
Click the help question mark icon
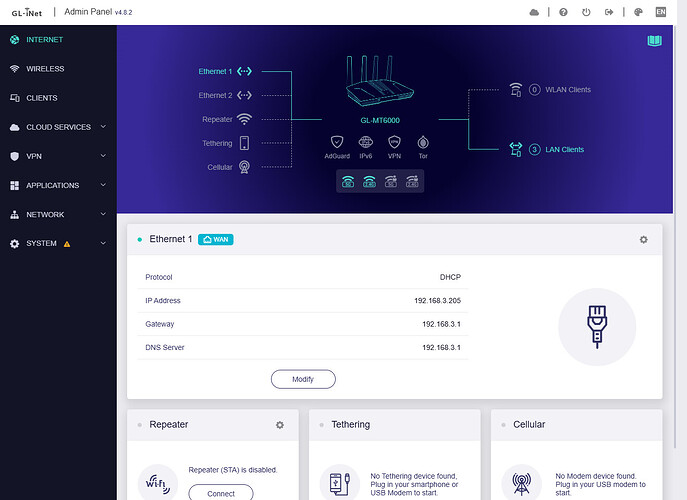pos(564,12)
